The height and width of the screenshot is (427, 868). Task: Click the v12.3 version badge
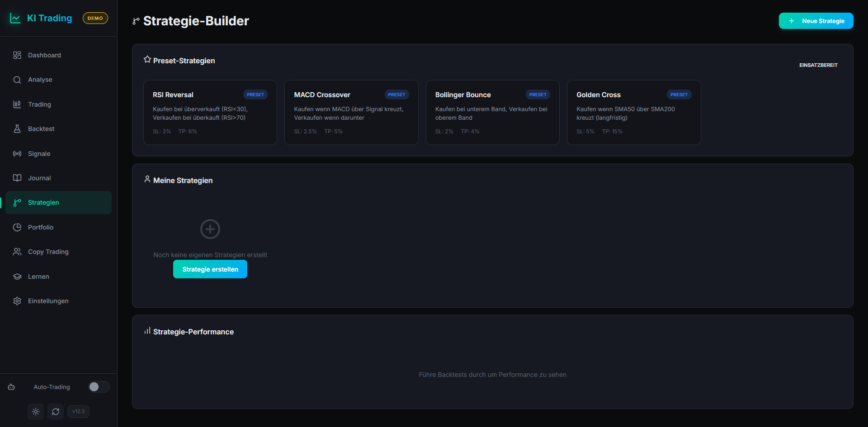pyautogui.click(x=78, y=412)
